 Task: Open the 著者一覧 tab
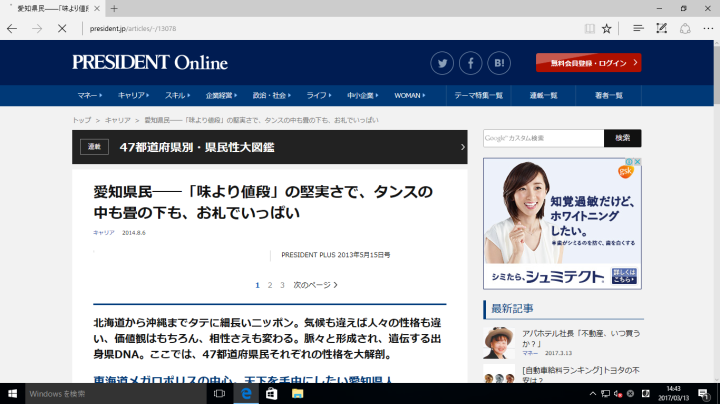608,95
